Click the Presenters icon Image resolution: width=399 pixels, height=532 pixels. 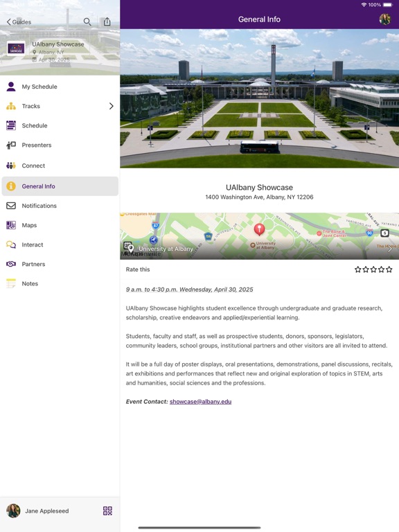click(x=11, y=145)
